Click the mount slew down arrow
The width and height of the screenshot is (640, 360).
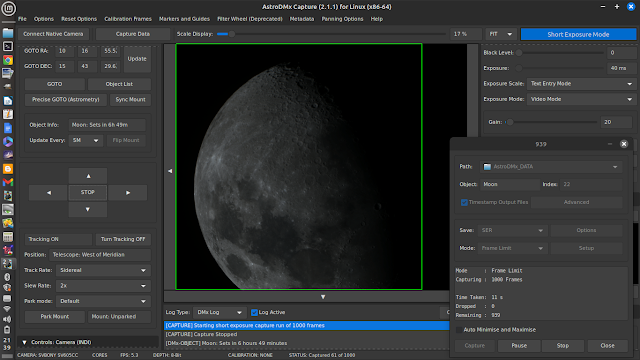[88, 209]
